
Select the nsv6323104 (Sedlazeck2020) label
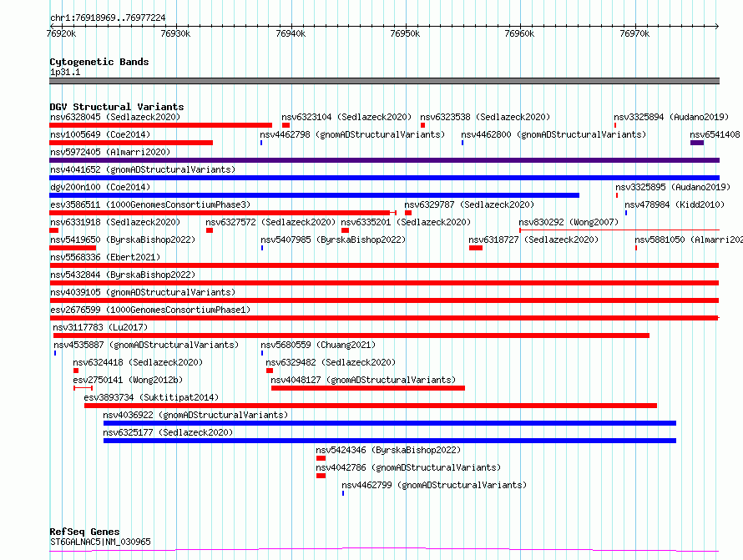346,117
